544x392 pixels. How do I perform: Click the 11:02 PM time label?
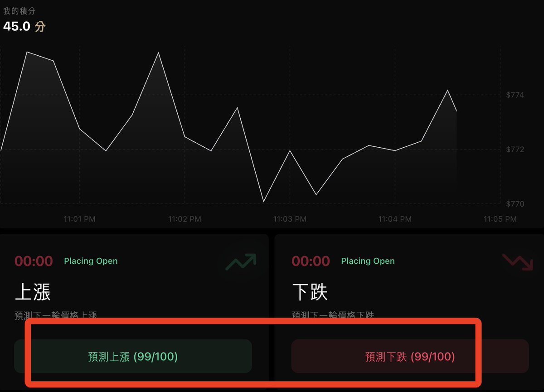[x=185, y=219]
